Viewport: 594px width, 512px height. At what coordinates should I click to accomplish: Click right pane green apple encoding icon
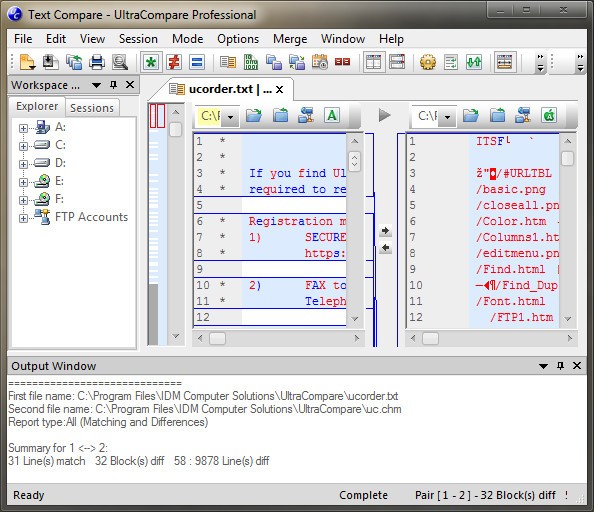(549, 115)
